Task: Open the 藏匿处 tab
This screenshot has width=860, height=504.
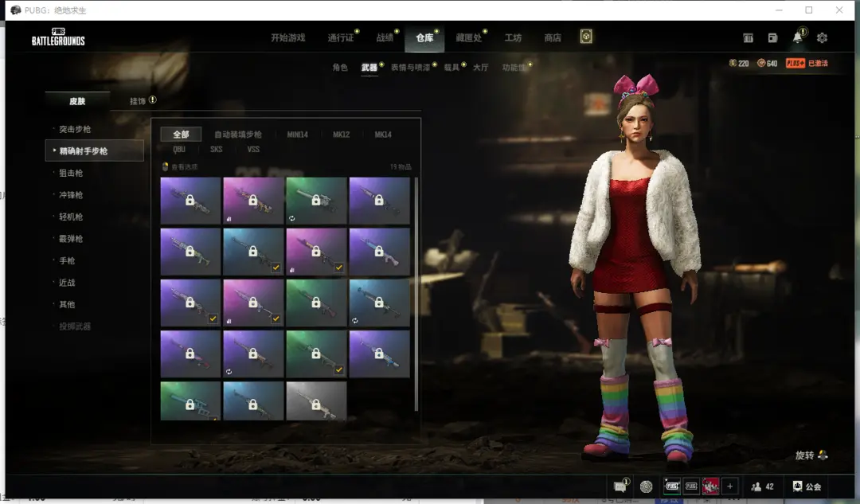Action: click(x=468, y=37)
